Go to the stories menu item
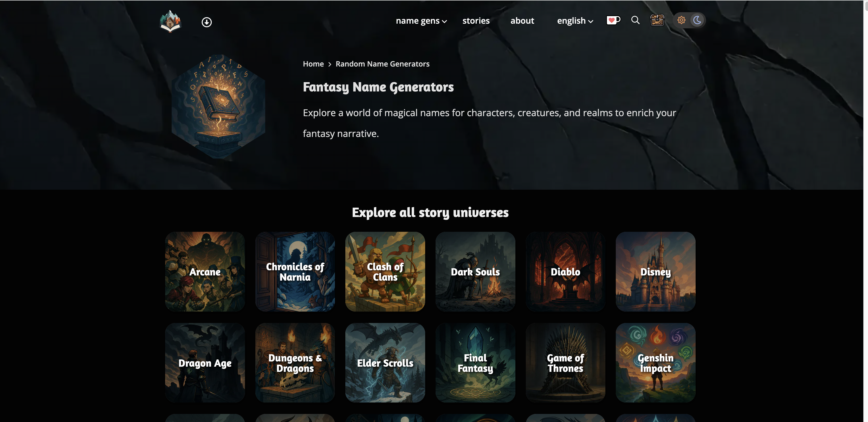The height and width of the screenshot is (422, 868). click(476, 21)
